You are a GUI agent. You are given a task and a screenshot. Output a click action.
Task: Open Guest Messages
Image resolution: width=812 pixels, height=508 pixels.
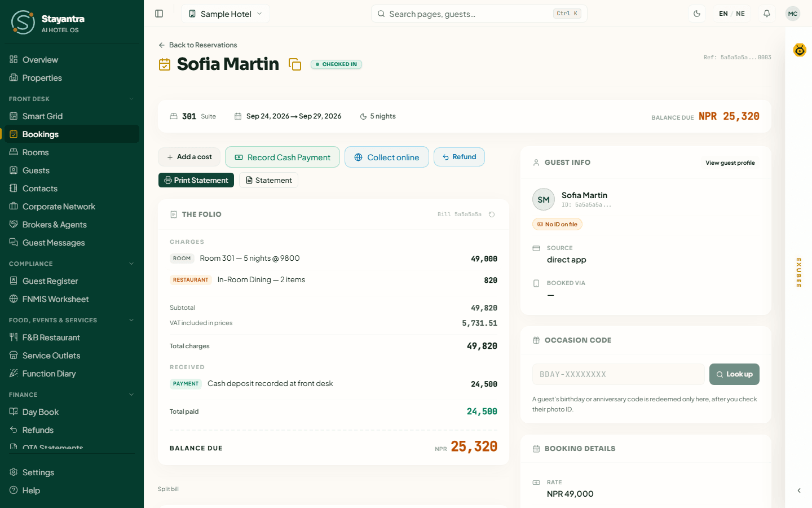click(x=72, y=243)
